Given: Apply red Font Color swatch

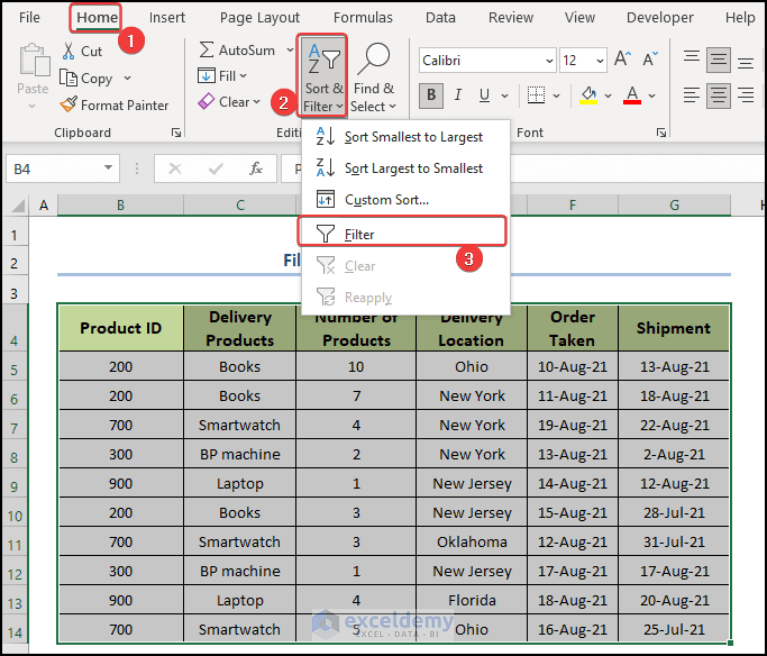Looking at the screenshot, I should [632, 95].
